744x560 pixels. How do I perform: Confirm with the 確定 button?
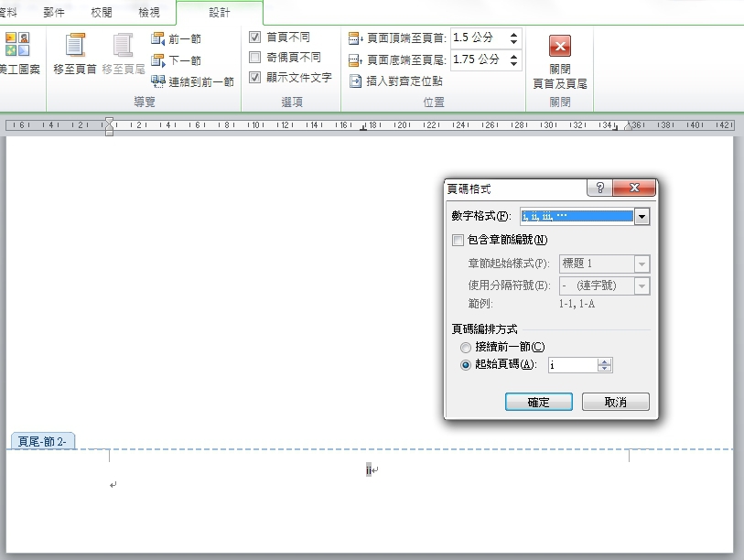tap(538, 402)
